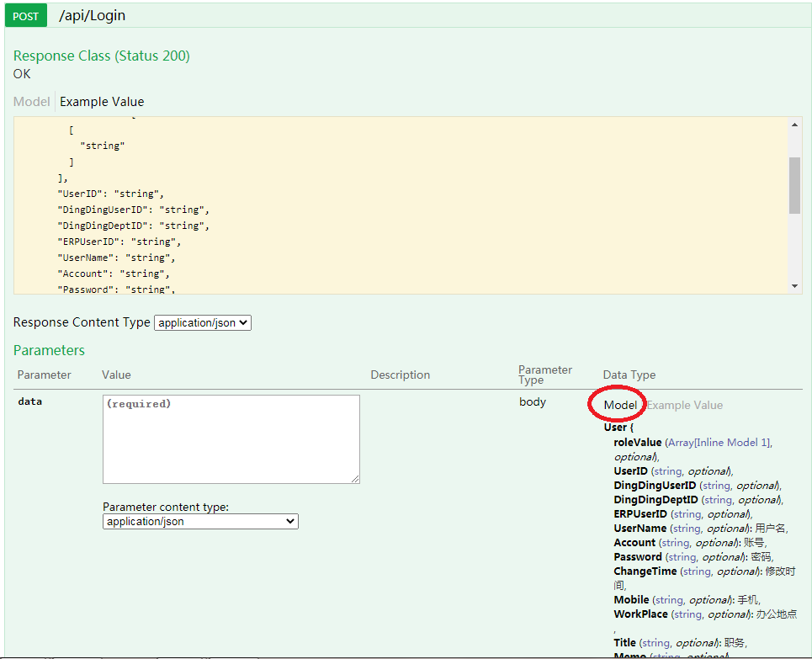The width and height of the screenshot is (812, 659).
Task: Click the DingDingUserID model property
Action: 655,486
